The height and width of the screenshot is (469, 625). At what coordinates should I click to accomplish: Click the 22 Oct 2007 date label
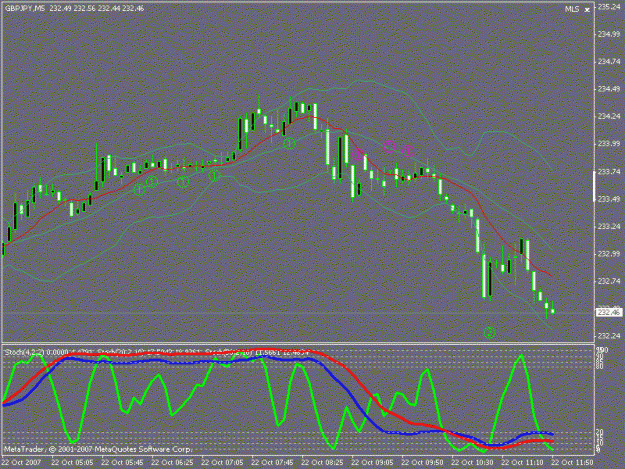pyautogui.click(x=21, y=462)
